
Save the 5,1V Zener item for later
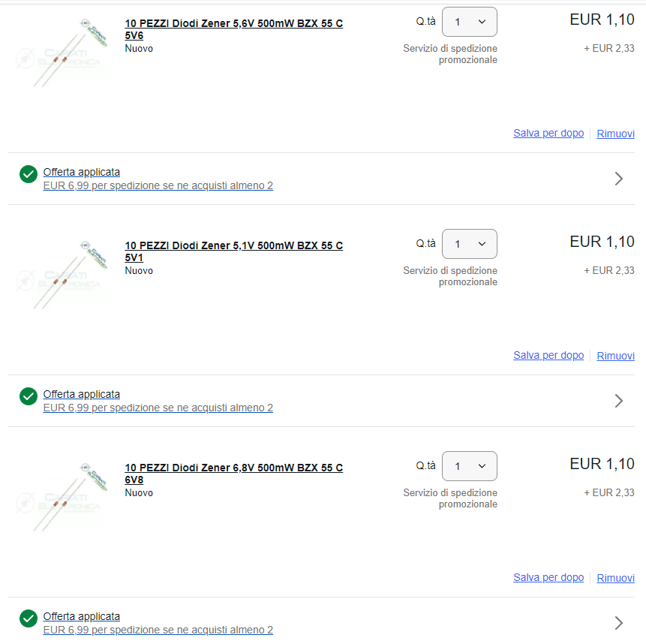tap(548, 355)
